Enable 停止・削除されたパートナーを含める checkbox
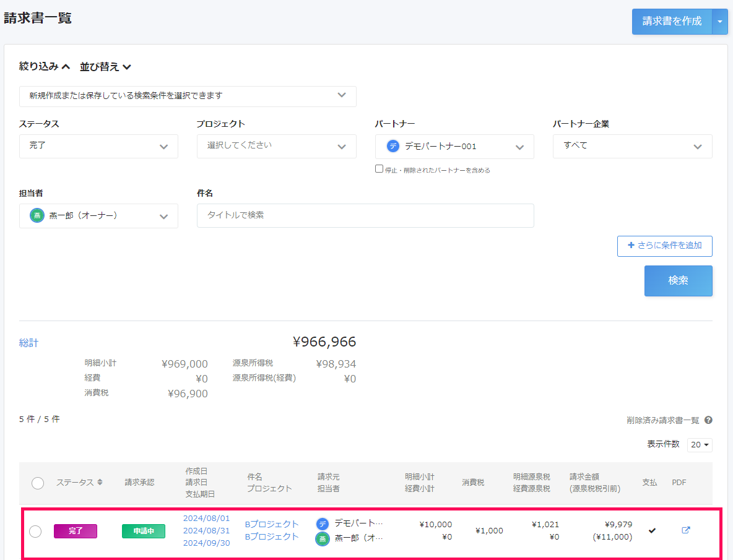This screenshot has height=560, width=733. [x=380, y=169]
